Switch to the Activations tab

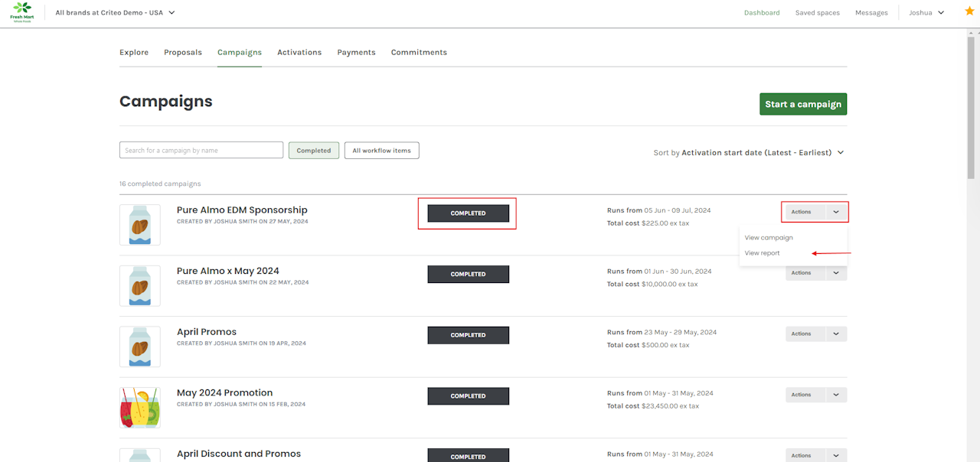(299, 52)
